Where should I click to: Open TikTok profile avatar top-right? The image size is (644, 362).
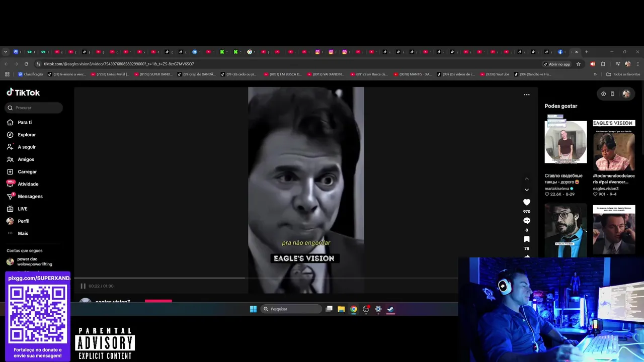[626, 94]
